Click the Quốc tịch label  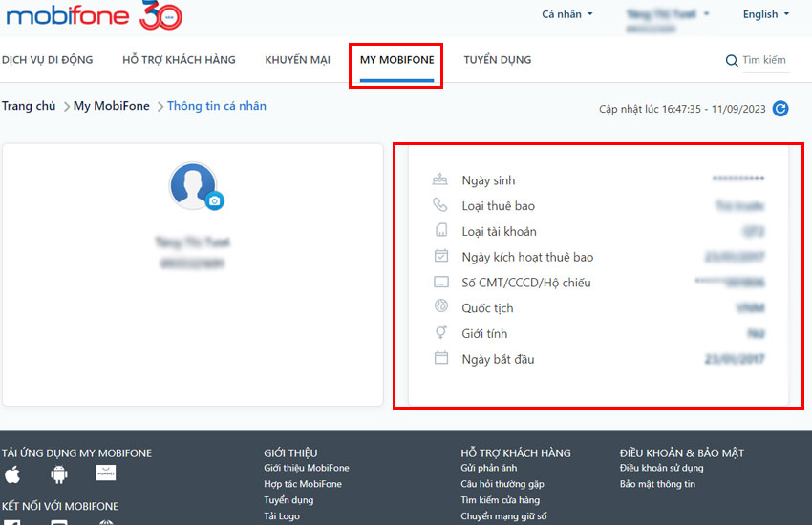click(487, 308)
